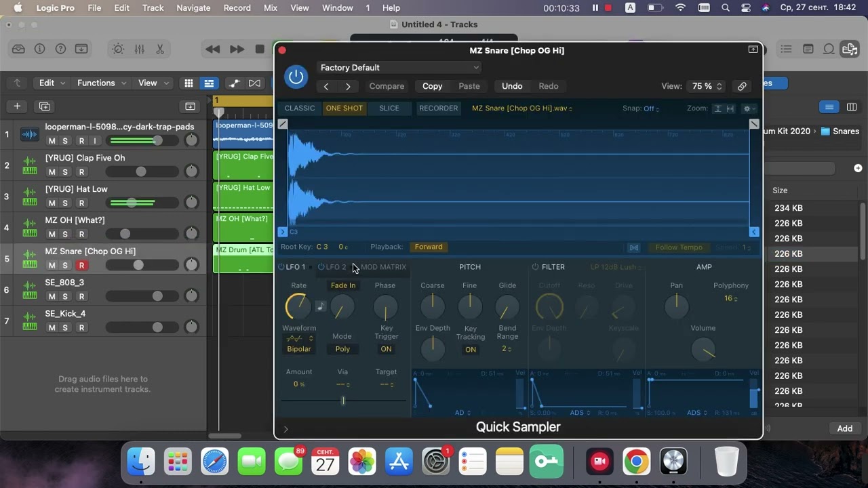Image resolution: width=868 pixels, height=488 pixels.
Task: Open the Edit dropdown in Tracks header
Action: pos(52,83)
